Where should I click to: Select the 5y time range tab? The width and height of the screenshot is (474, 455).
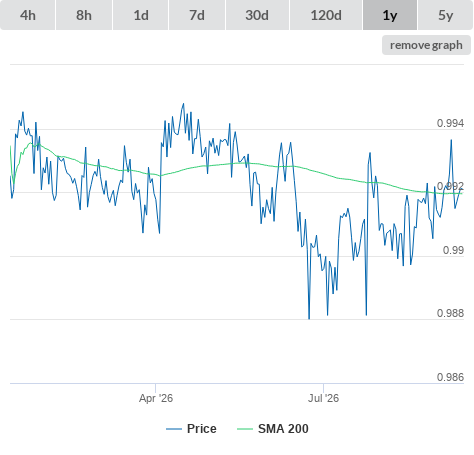446,15
